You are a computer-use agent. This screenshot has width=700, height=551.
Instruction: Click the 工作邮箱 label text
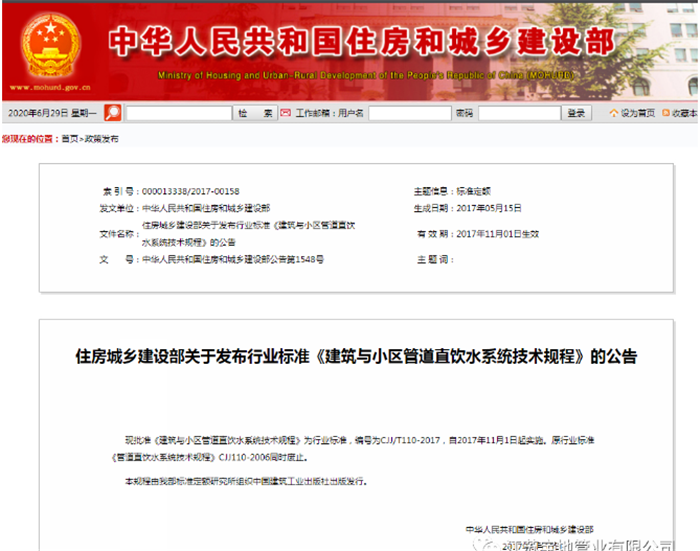click(312, 113)
